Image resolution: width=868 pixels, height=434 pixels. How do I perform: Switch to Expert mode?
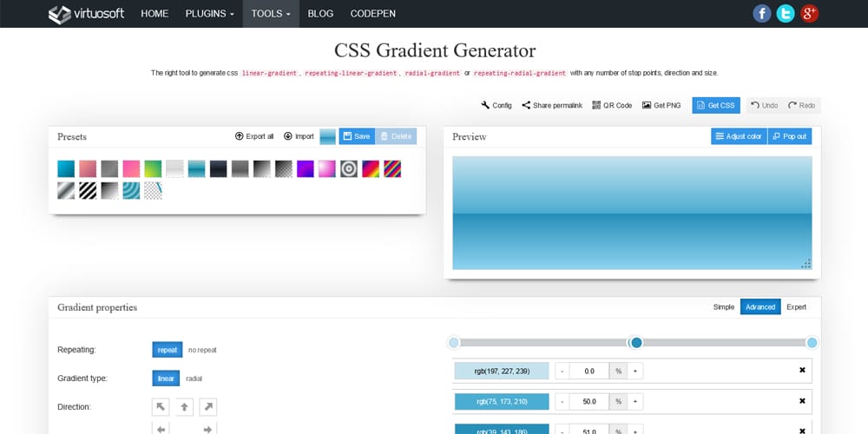click(x=796, y=306)
